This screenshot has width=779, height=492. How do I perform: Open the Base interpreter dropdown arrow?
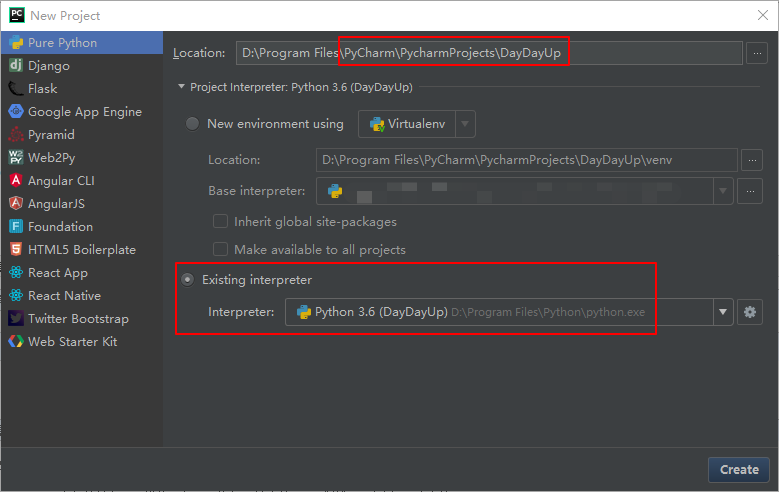point(723,191)
